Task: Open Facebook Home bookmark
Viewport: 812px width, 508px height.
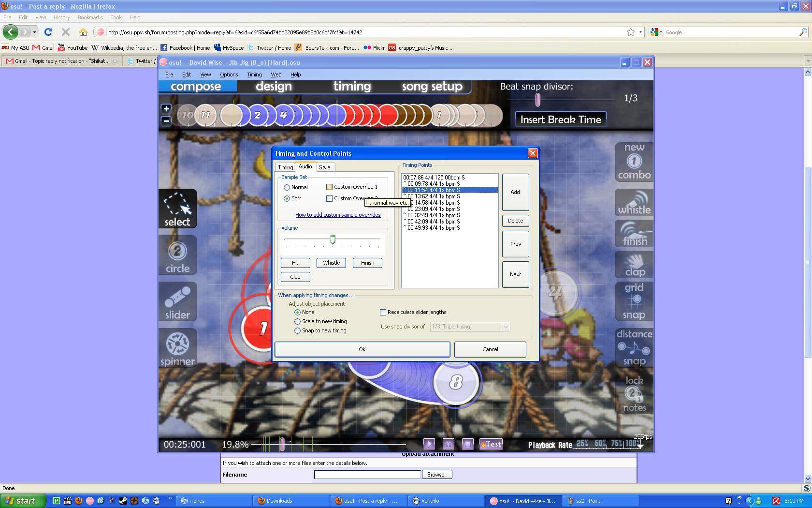Action: pos(185,47)
